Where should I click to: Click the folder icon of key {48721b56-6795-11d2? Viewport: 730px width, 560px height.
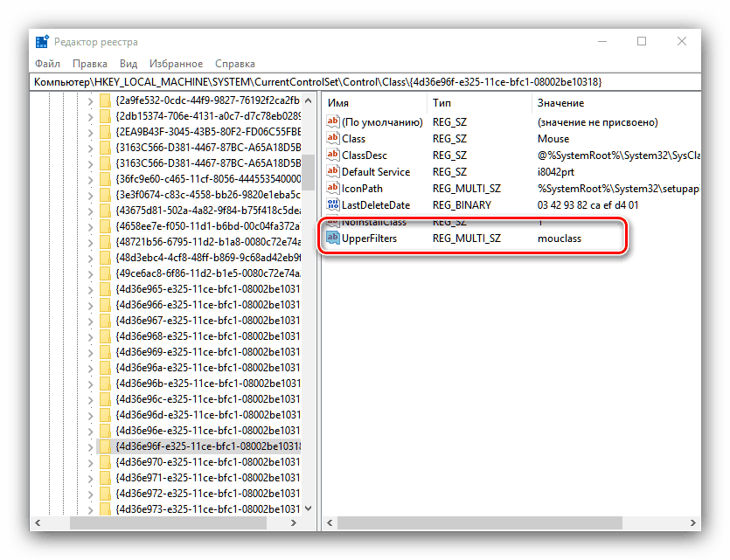click(x=106, y=242)
